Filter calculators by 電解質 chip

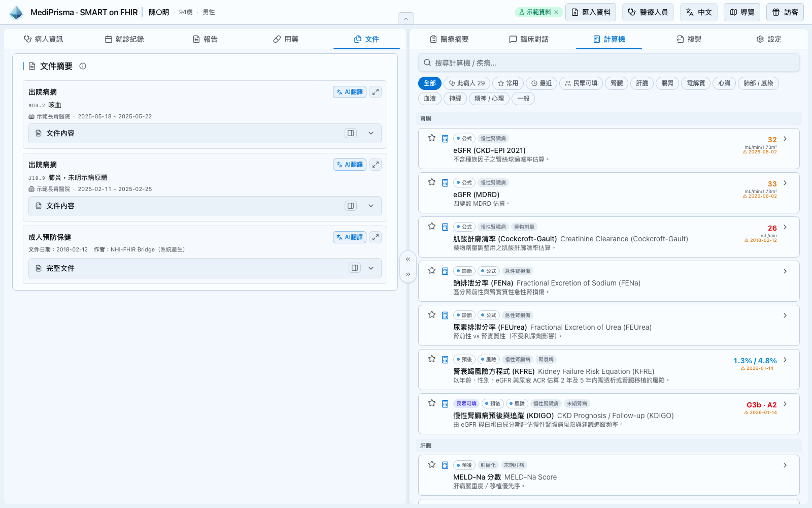(696, 83)
